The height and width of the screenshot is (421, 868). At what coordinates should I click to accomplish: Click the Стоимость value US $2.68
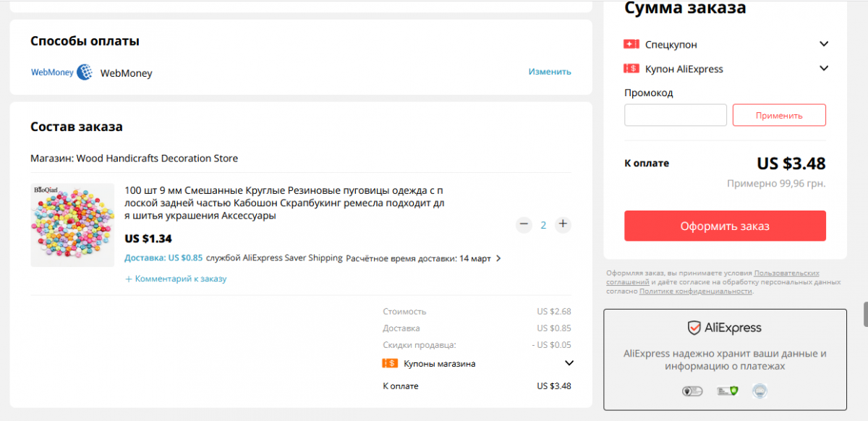coord(554,312)
